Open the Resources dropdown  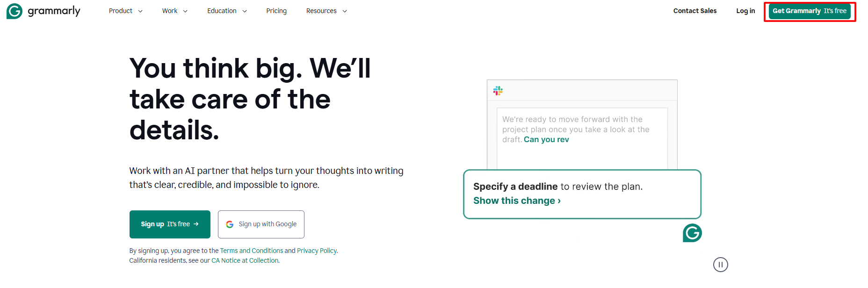coord(326,11)
